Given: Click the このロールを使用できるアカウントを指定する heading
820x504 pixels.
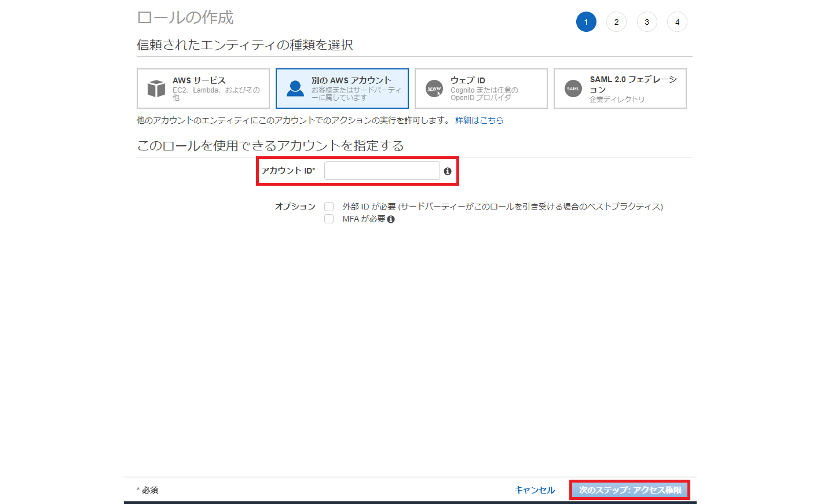Looking at the screenshot, I should 270,146.
